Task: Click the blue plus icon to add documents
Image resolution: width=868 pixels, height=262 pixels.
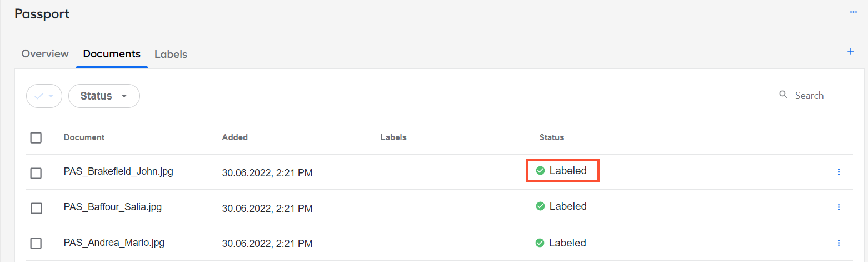Action: [x=850, y=52]
